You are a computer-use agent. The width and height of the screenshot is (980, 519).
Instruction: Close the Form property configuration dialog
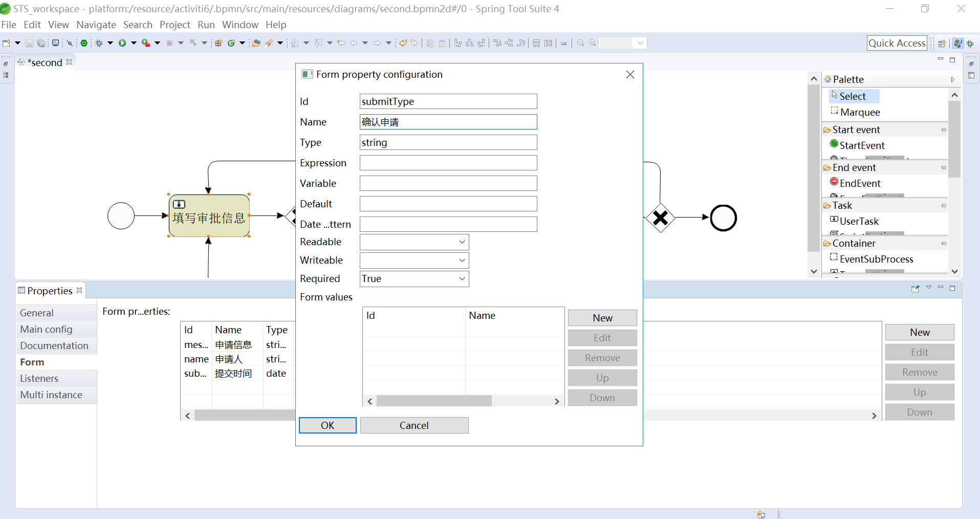pos(630,75)
